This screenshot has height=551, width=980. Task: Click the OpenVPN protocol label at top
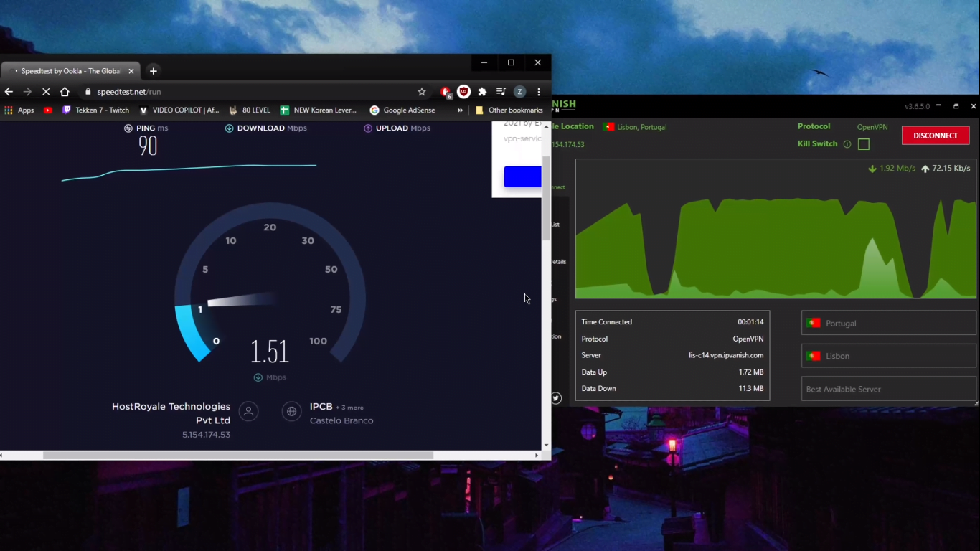point(872,127)
